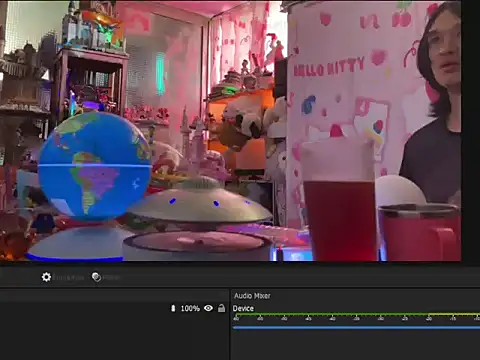Adjust the Device blue volume slider
This screenshot has width=480, height=360.
tap(356, 328)
